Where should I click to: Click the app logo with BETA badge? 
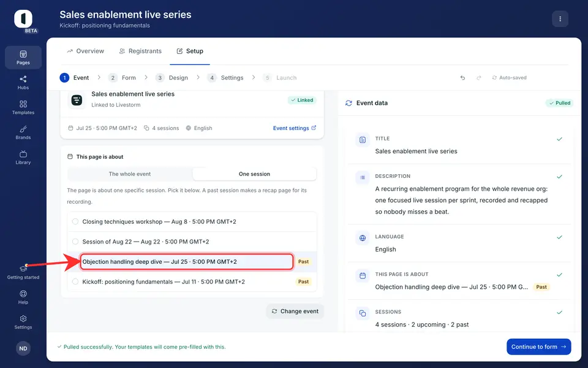point(24,20)
